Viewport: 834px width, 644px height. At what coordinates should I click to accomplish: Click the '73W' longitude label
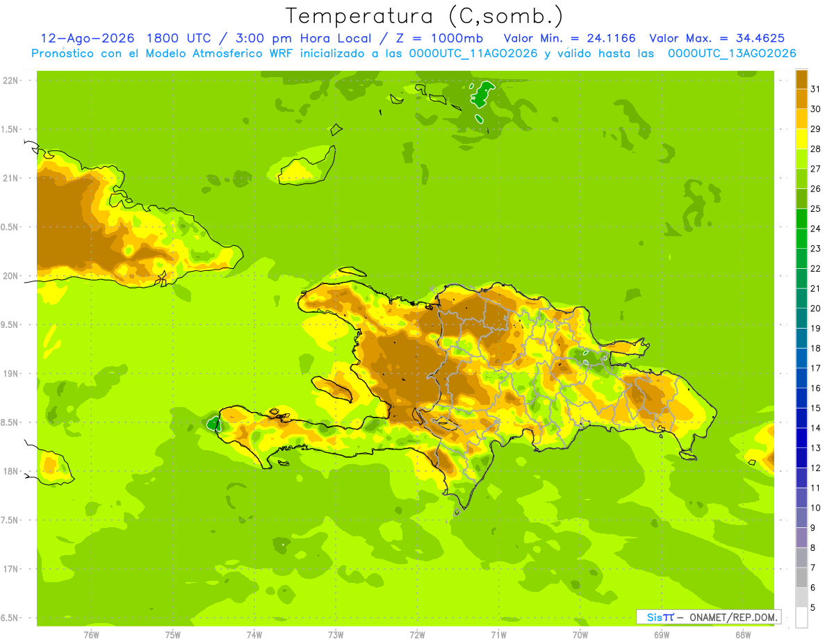(336, 634)
